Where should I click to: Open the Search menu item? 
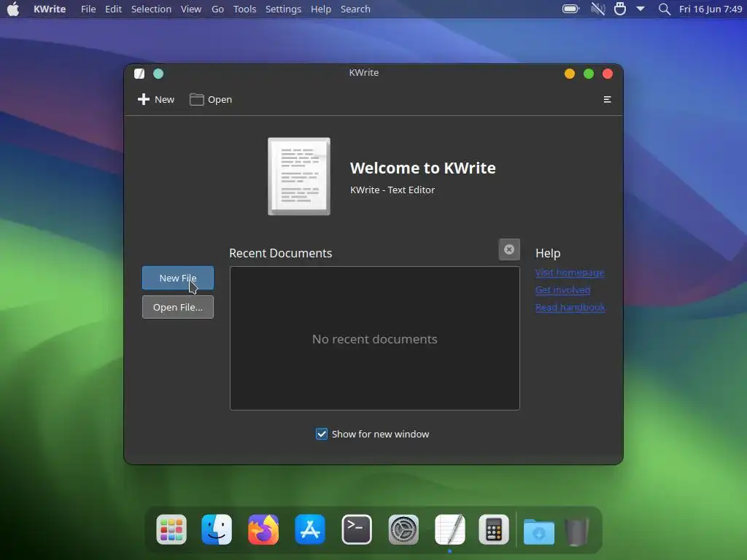355,9
